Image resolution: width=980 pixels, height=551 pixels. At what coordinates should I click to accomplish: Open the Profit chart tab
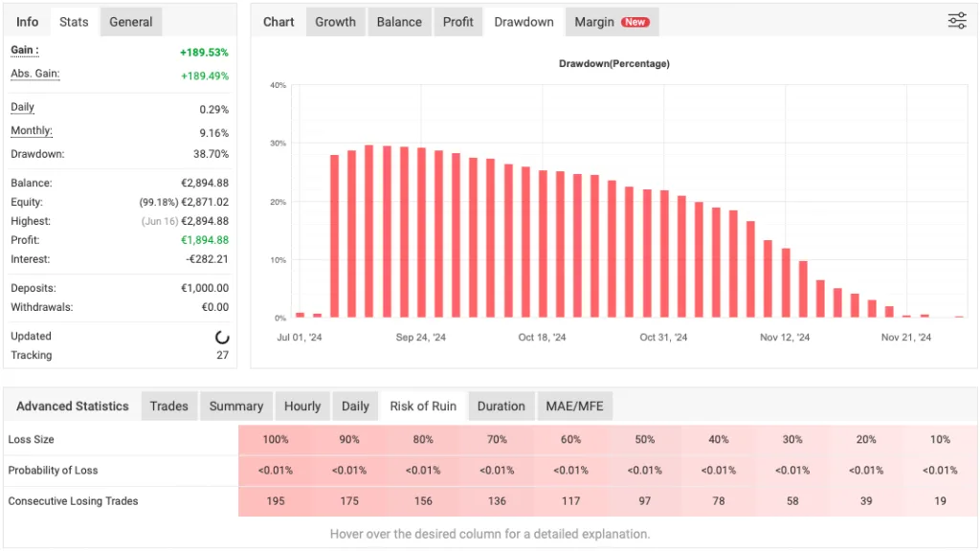[x=457, y=21]
